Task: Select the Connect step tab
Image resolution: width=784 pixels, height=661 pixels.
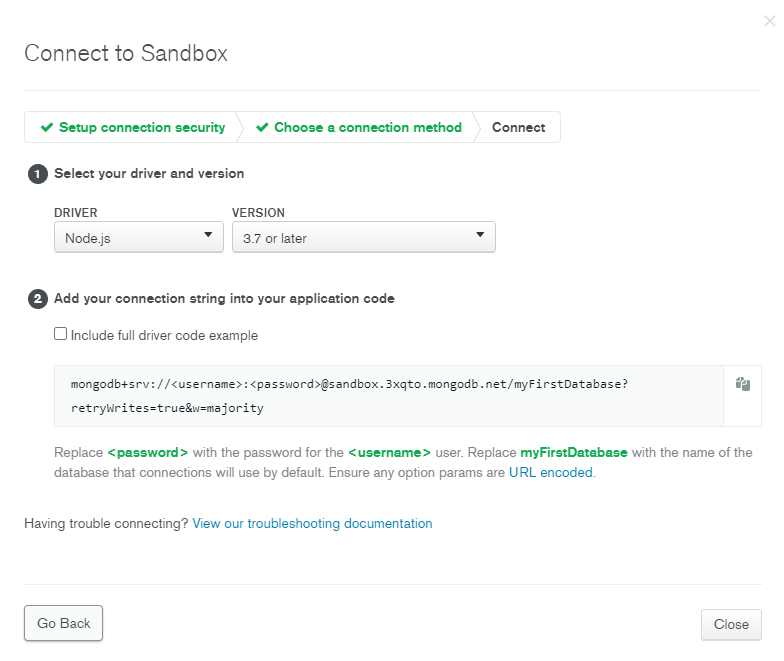Action: point(518,128)
